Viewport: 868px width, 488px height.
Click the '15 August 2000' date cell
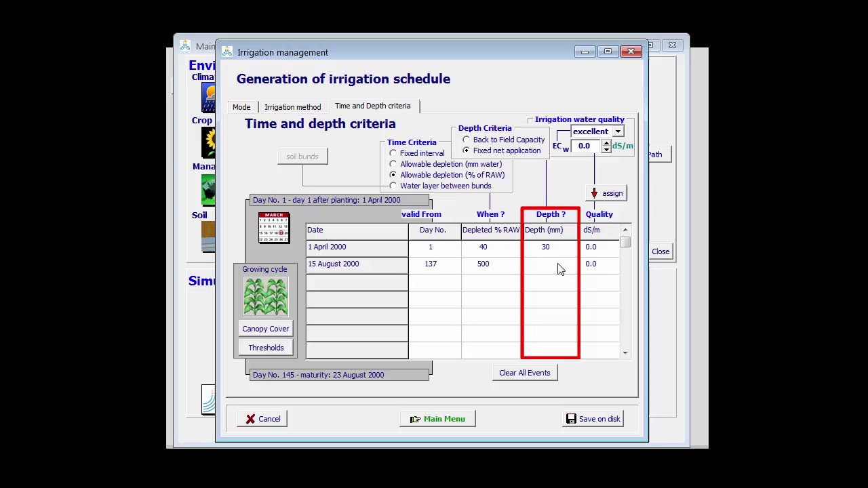(x=357, y=264)
